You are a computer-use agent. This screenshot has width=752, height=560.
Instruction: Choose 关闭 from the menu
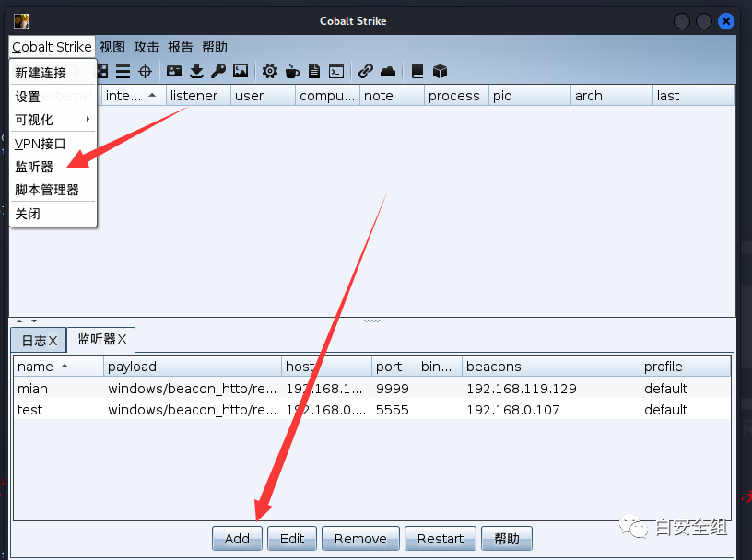53,214
